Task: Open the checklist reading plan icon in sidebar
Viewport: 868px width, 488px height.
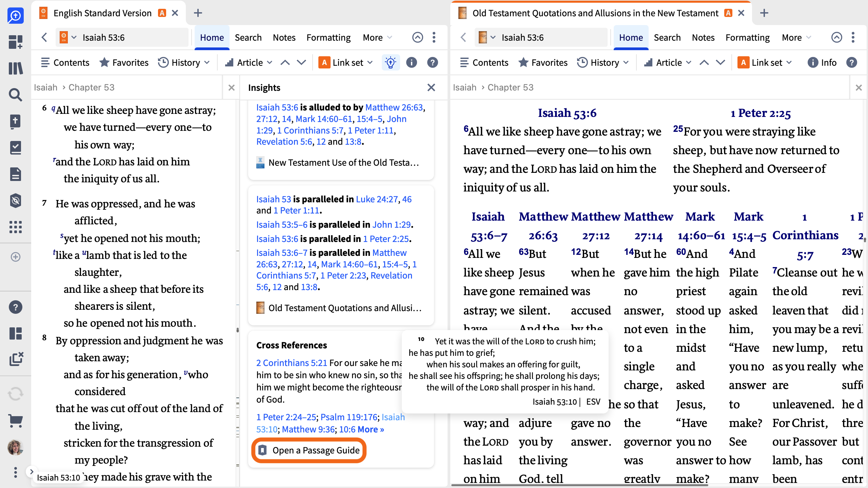Action: 16,147
